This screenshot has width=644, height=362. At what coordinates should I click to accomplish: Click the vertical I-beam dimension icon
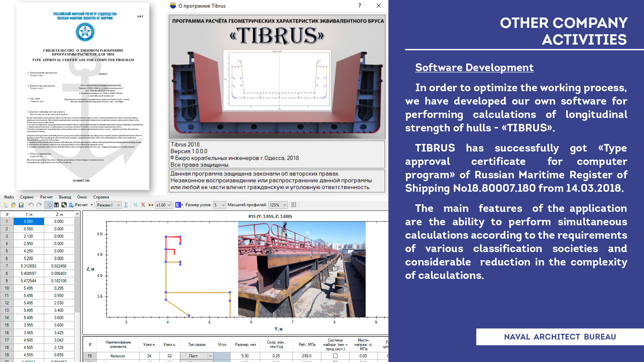[126, 205]
